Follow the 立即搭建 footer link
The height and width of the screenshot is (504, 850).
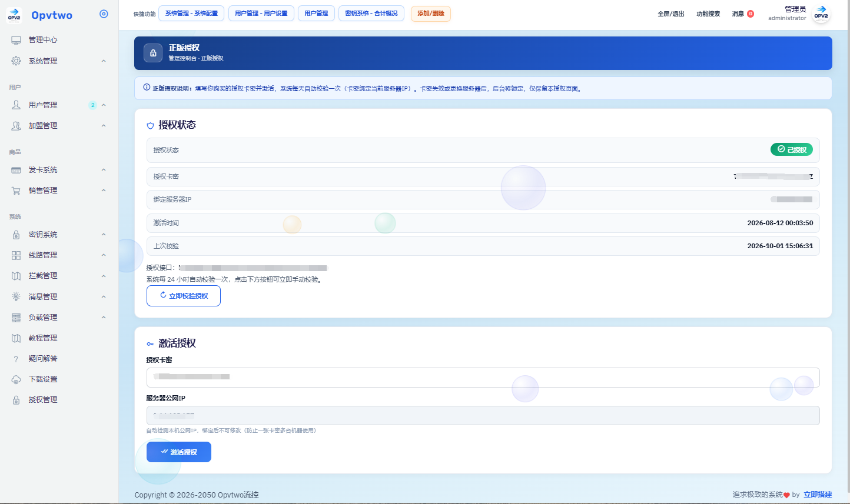[x=818, y=495]
